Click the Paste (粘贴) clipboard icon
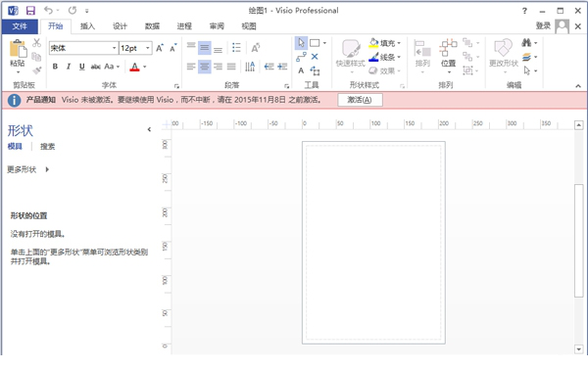The width and height of the screenshot is (588, 369). [x=18, y=49]
